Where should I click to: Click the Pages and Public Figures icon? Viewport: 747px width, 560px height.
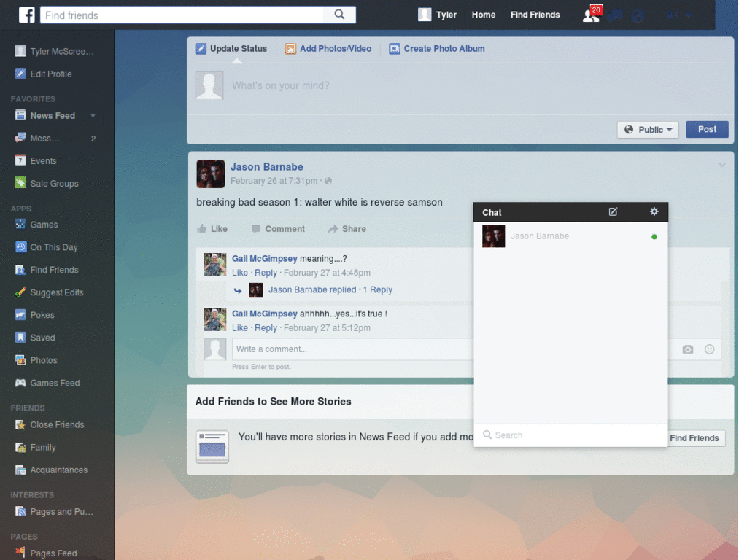tap(20, 511)
